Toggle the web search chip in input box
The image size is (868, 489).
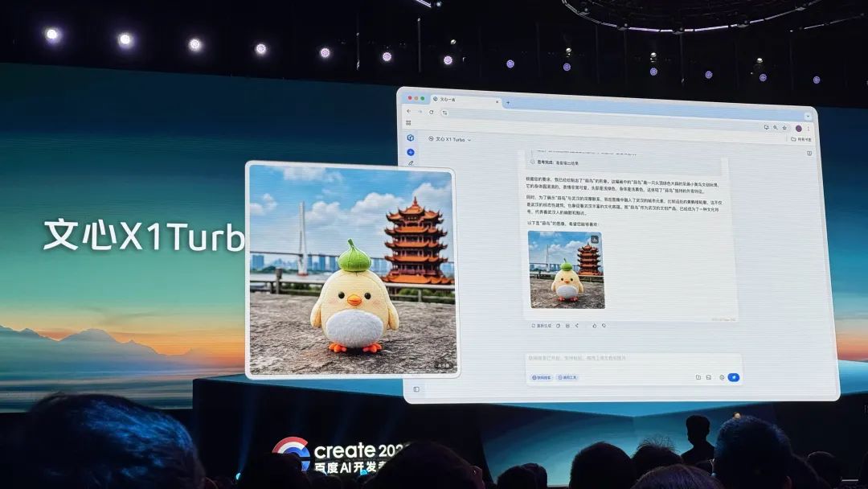[x=542, y=377]
